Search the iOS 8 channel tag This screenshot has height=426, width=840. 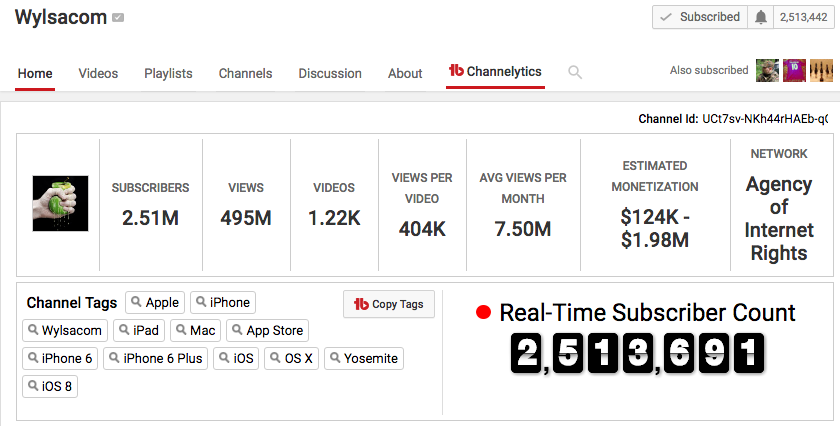click(50, 386)
